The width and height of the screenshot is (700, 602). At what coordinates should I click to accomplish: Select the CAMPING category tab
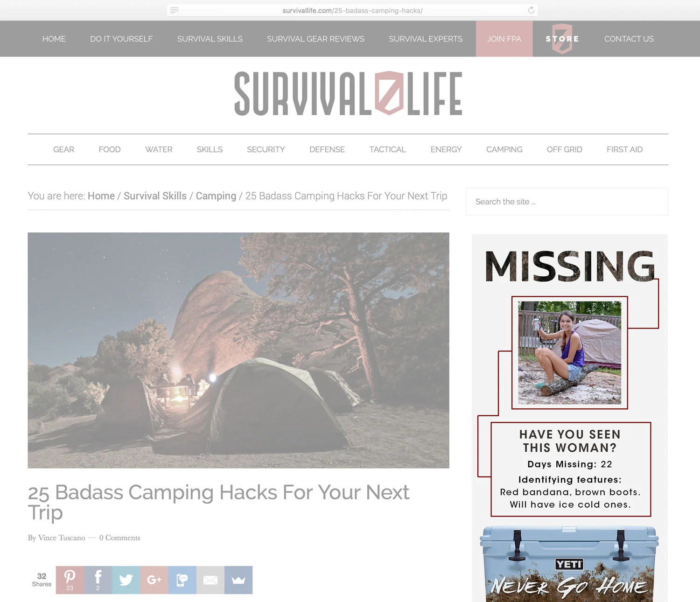[x=504, y=149]
